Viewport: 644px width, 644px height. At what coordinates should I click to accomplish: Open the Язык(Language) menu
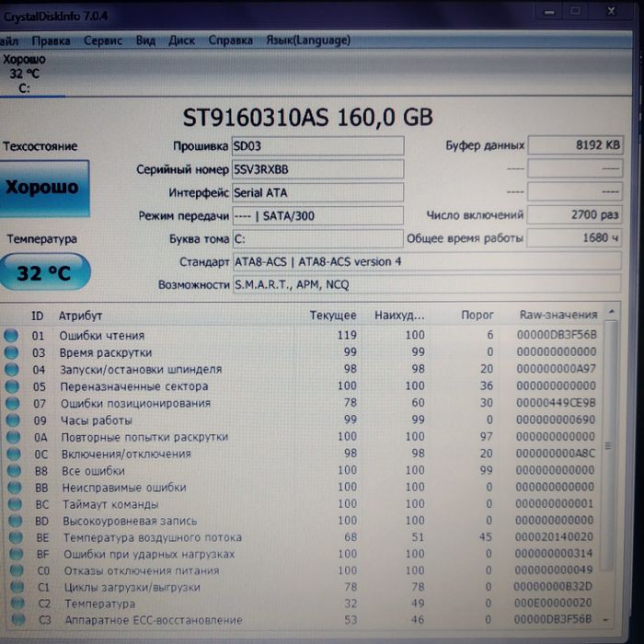coord(308,40)
